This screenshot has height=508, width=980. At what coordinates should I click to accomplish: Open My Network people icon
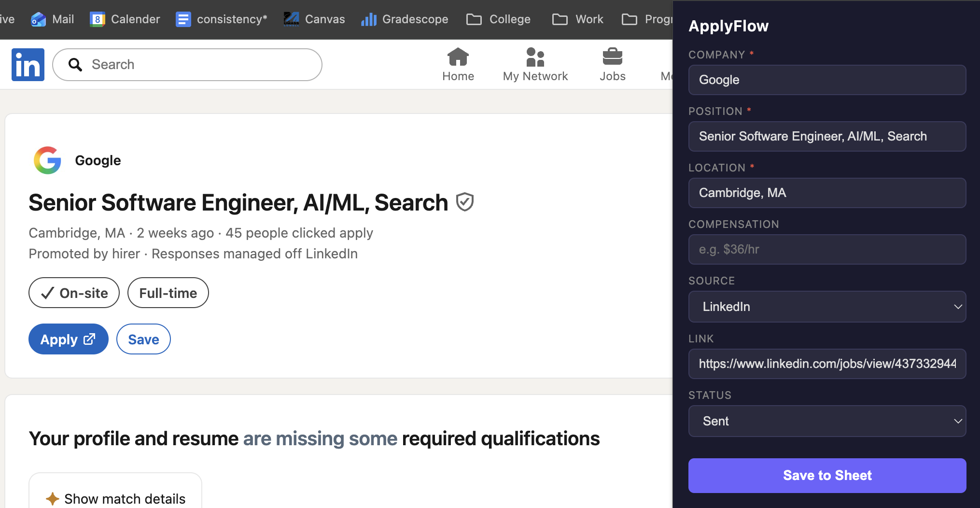coord(535,57)
